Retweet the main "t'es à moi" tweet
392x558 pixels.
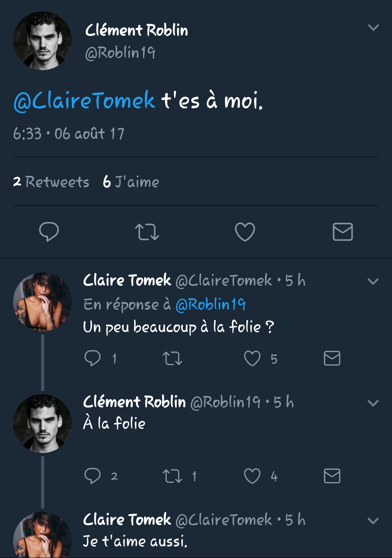point(147,232)
